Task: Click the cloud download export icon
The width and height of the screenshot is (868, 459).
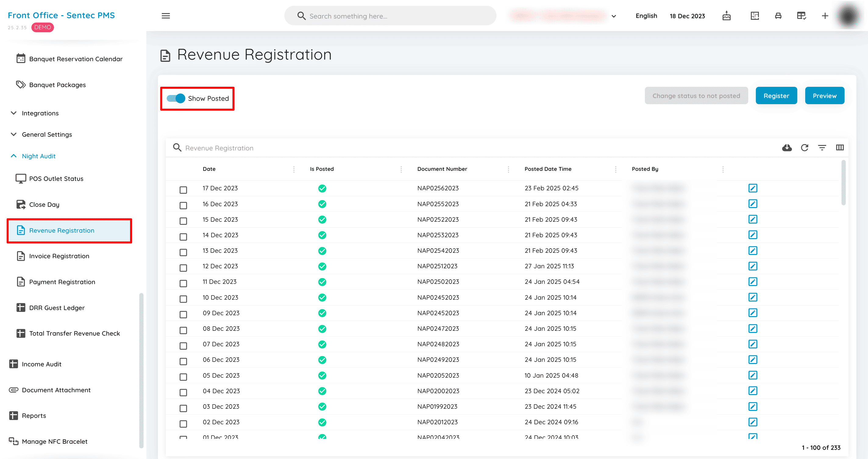Action: click(x=786, y=147)
